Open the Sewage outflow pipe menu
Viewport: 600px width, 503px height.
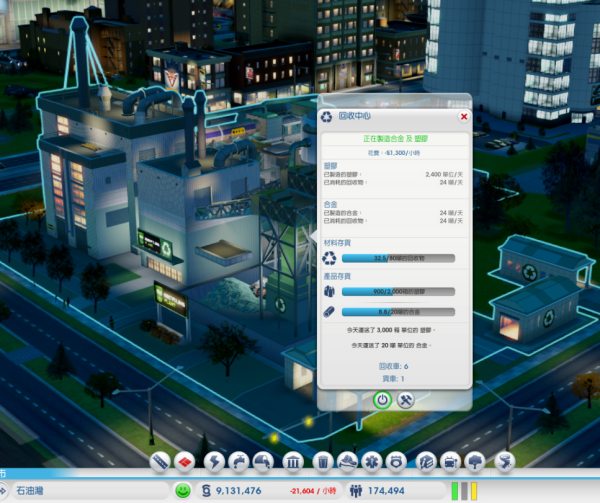pyautogui.click(x=263, y=462)
